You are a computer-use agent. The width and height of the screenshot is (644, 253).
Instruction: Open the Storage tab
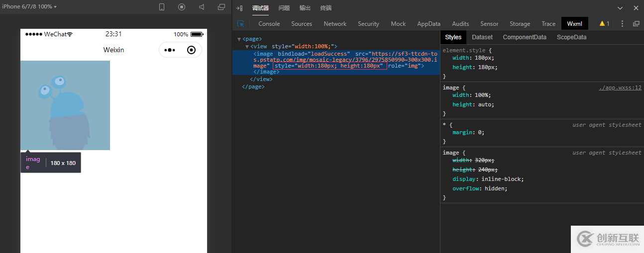(x=520, y=23)
